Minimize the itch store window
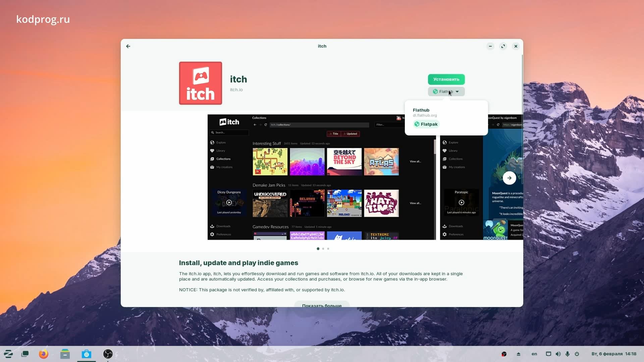 490,46
